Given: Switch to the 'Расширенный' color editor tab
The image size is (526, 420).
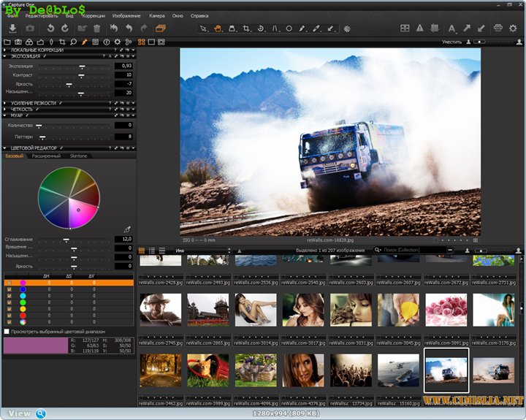Looking at the screenshot, I should [46, 156].
